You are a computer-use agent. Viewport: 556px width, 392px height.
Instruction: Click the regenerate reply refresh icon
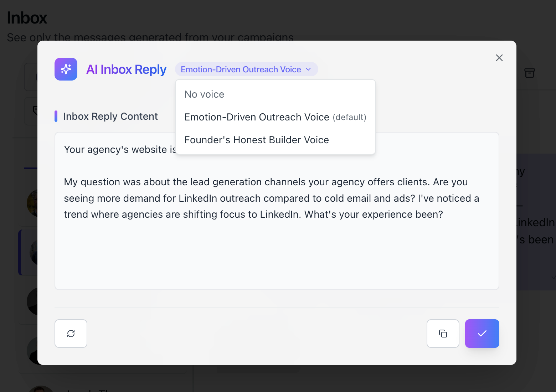(x=71, y=334)
